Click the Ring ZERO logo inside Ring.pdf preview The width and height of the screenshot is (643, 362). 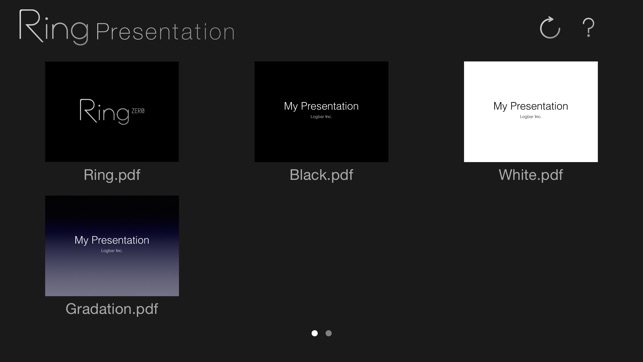point(112,111)
